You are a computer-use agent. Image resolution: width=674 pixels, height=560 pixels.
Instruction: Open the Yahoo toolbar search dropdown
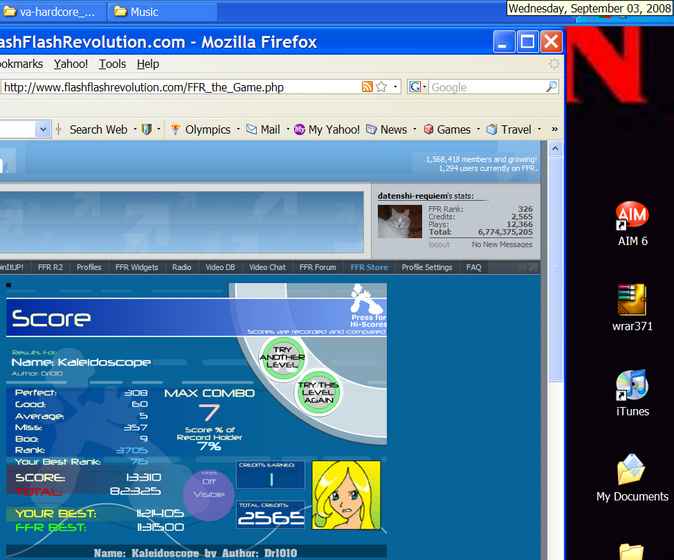(x=43, y=129)
